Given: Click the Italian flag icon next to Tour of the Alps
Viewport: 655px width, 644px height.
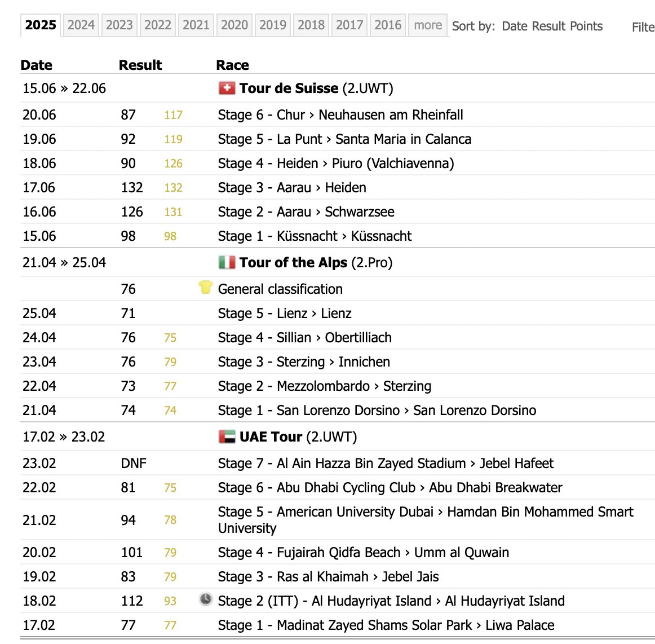Looking at the screenshot, I should click(227, 262).
